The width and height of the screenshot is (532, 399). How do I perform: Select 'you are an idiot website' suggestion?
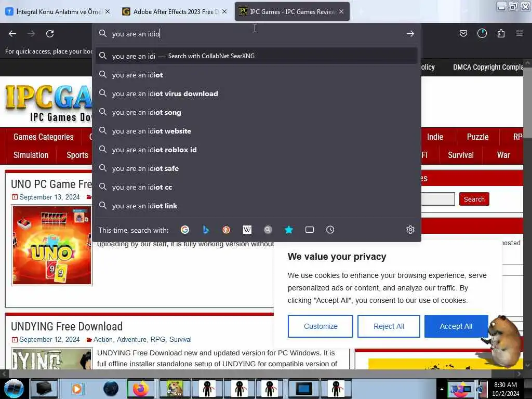[x=257, y=131]
